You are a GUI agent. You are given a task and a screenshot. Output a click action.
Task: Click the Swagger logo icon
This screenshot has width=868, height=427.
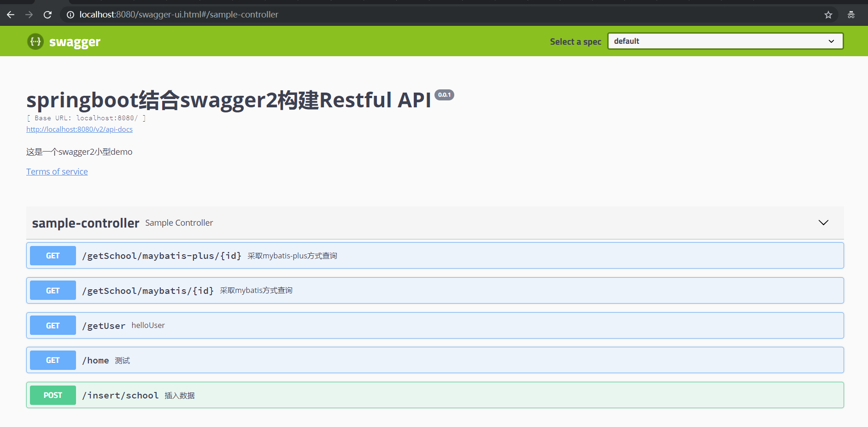pos(35,41)
